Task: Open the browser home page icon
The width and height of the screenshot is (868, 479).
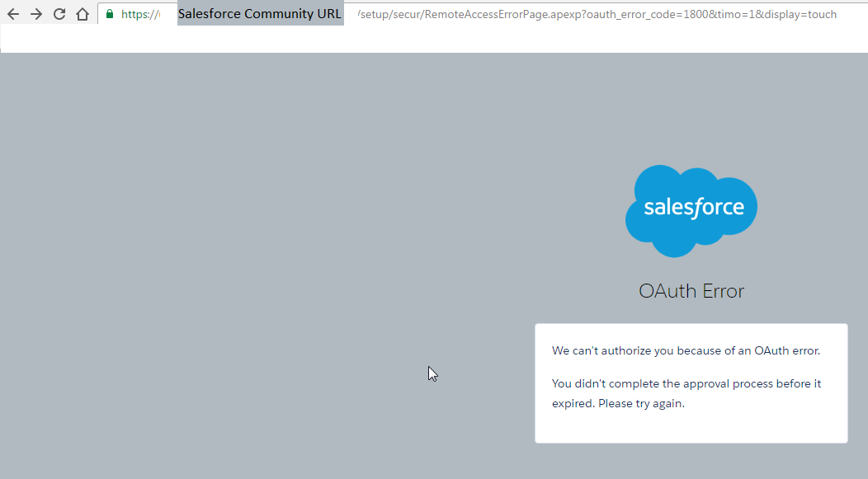Action: pyautogui.click(x=83, y=14)
